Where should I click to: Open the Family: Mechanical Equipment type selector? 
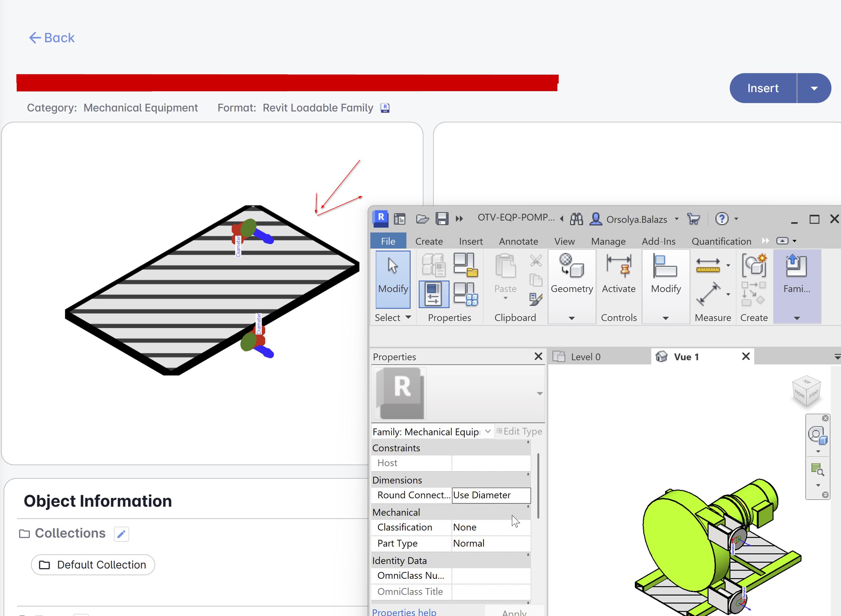tap(432, 431)
